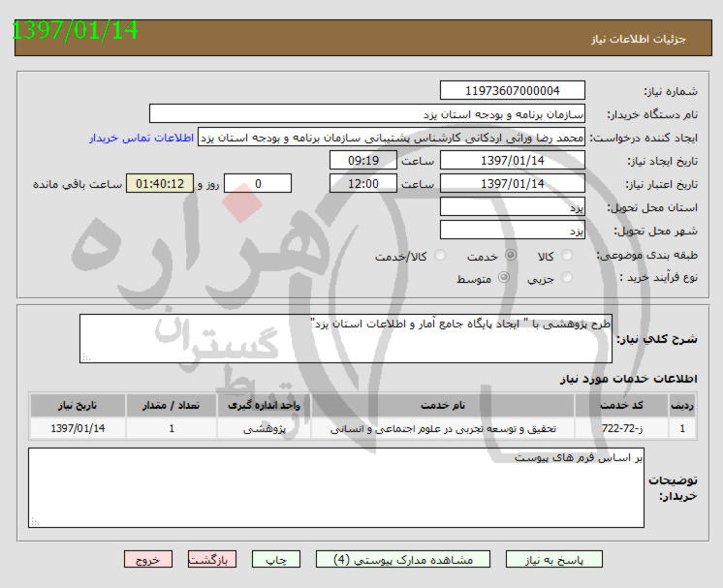The width and height of the screenshot is (723, 588).
Task: Click the نام خدمت column header
Action: (443, 406)
